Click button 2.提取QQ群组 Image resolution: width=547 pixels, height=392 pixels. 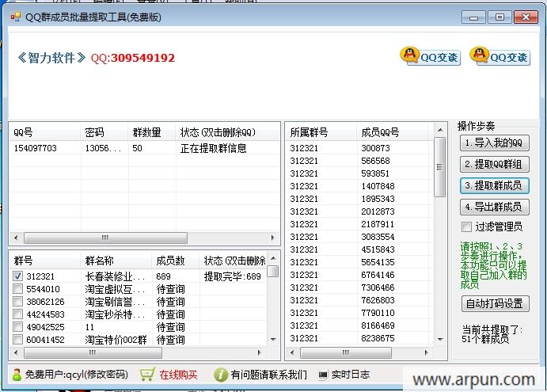[x=495, y=165]
